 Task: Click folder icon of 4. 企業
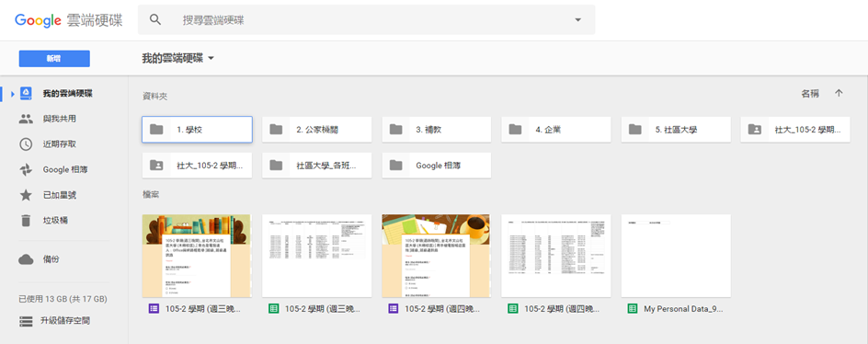[x=515, y=130]
